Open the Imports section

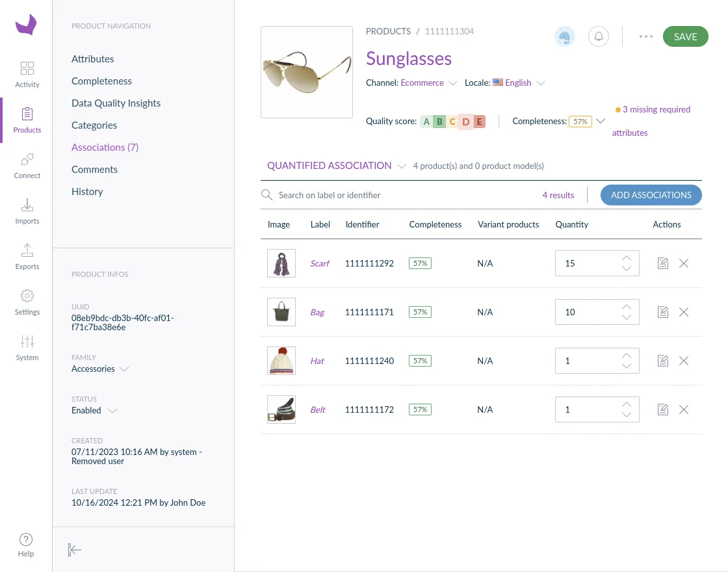click(x=27, y=210)
